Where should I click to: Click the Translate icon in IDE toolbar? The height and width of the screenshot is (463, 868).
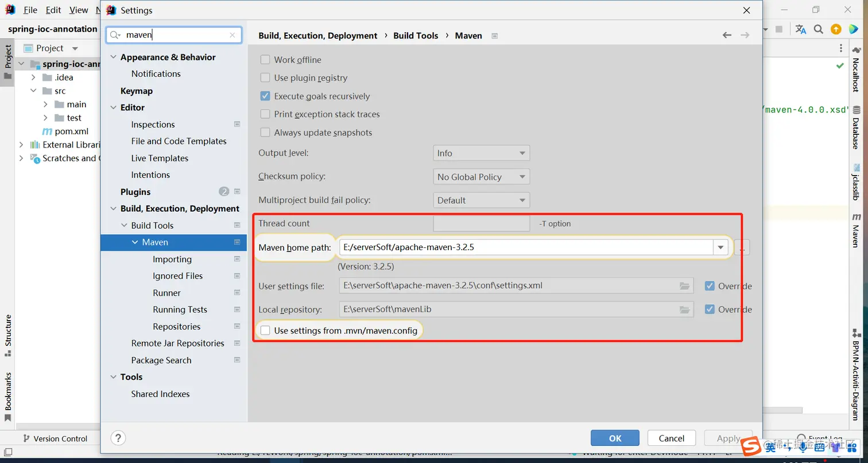coord(801,29)
